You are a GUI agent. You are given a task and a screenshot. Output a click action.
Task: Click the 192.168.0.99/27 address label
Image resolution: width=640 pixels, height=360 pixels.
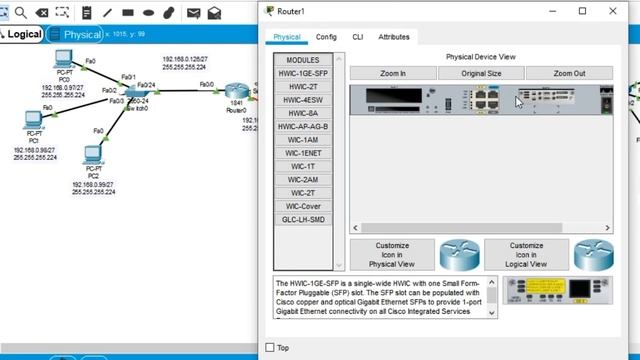click(93, 185)
